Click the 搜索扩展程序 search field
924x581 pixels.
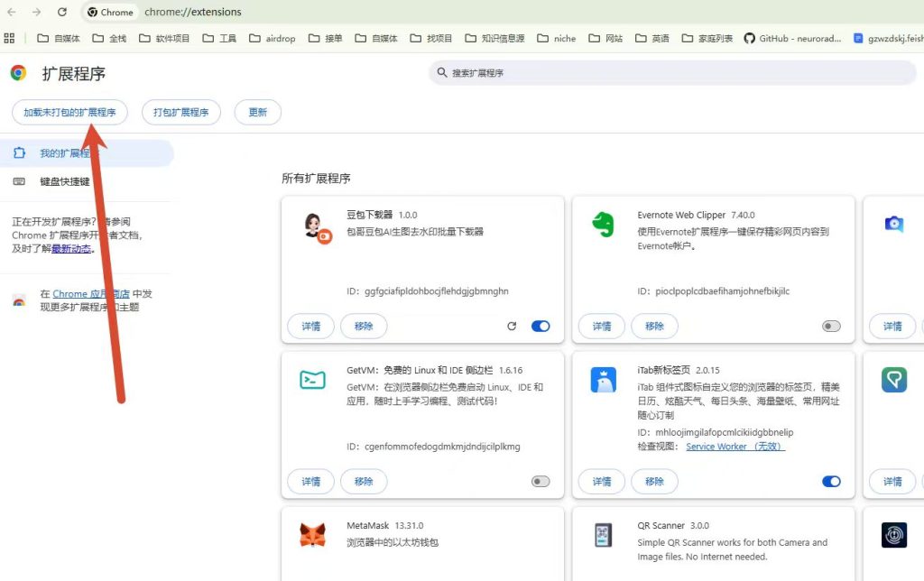click(x=671, y=72)
